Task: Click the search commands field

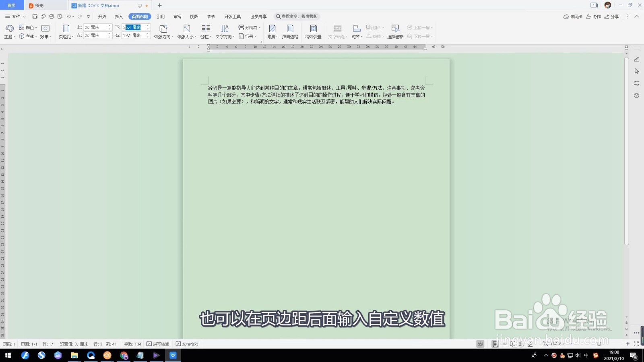Action: click(x=297, y=16)
